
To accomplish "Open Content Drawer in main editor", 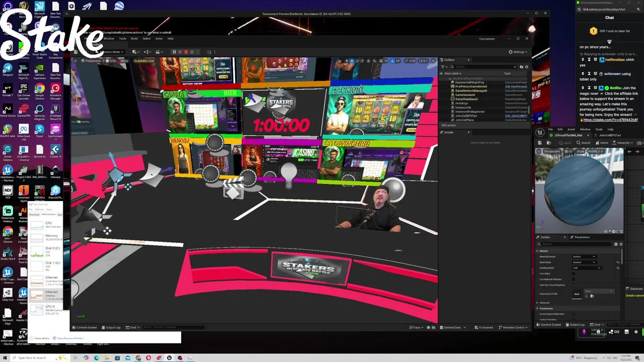I will click(x=85, y=327).
